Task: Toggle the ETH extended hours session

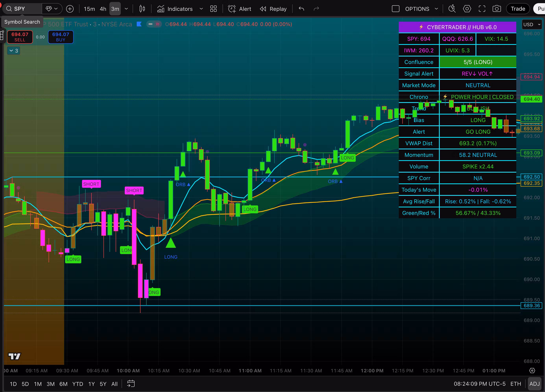Action: click(x=516, y=384)
